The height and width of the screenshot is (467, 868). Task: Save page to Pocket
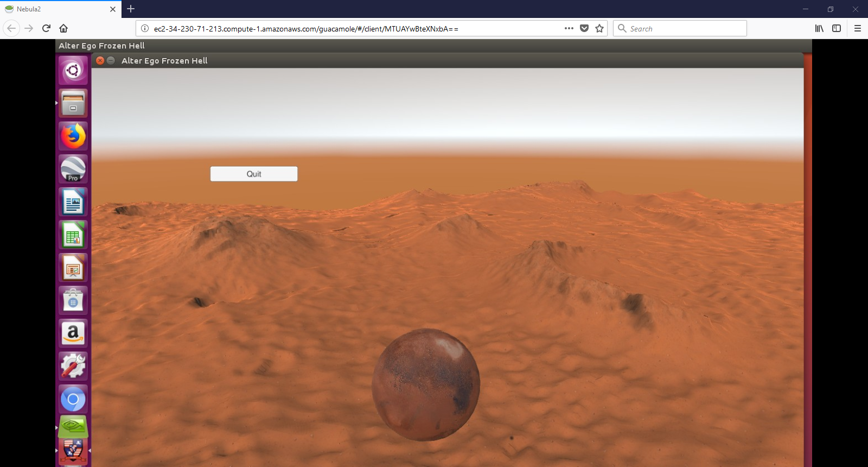584,28
